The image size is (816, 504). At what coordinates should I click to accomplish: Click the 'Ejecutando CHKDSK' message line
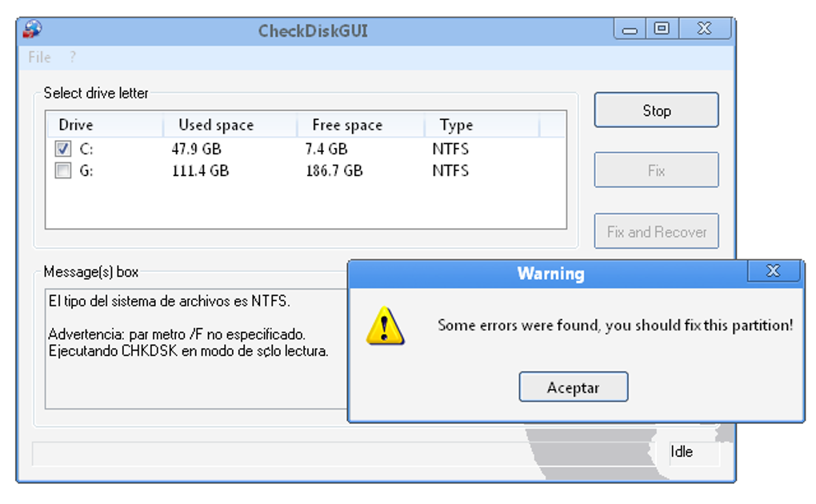(x=188, y=351)
